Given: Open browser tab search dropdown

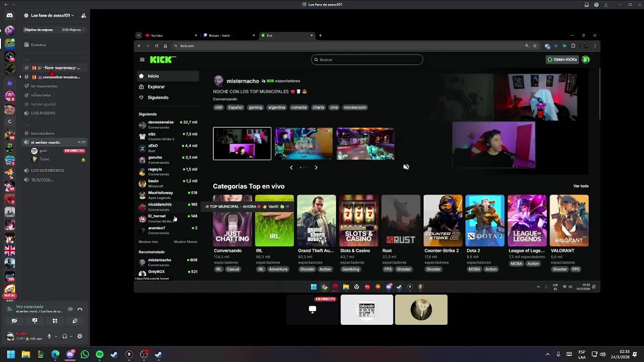Looking at the screenshot, I should click(138, 36).
